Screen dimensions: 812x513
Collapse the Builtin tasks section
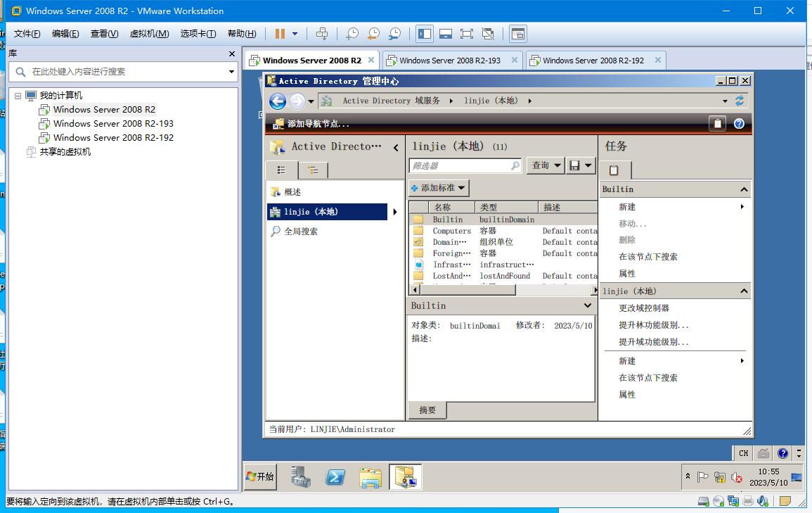[x=744, y=190]
